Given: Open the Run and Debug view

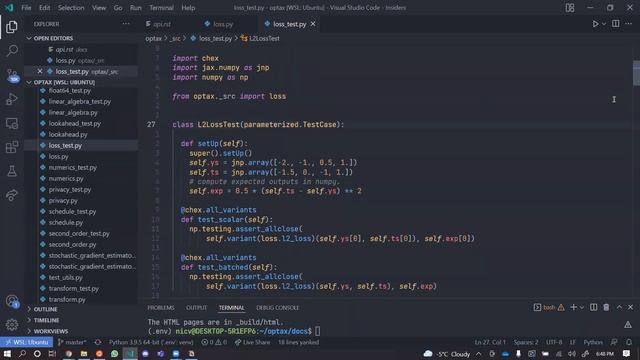Looking at the screenshot, I should pos(12,99).
